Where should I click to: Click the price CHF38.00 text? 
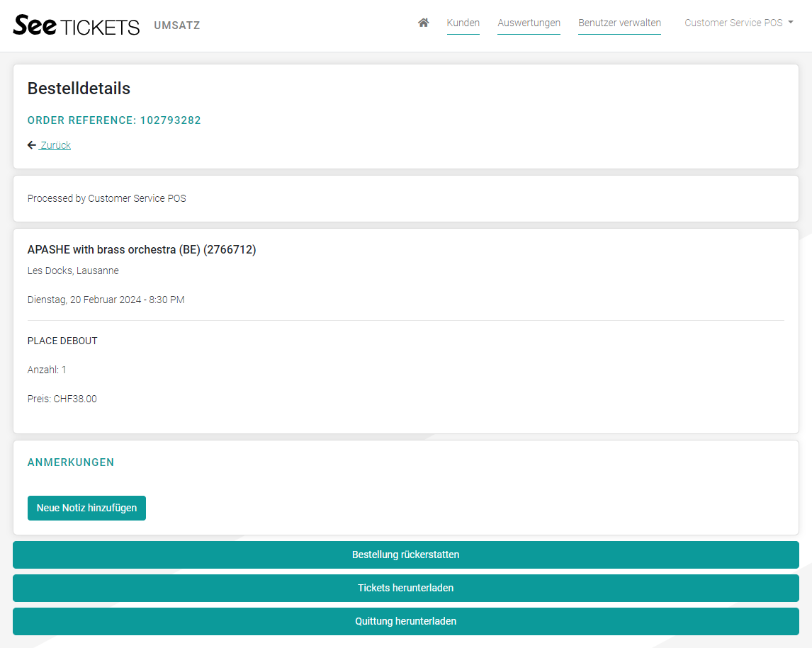pyautogui.click(x=75, y=399)
